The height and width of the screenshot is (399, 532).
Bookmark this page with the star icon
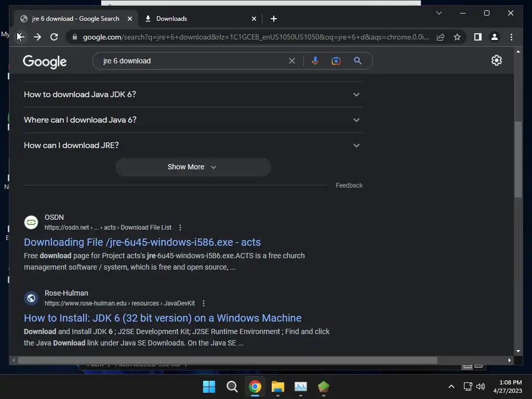pyautogui.click(x=457, y=37)
